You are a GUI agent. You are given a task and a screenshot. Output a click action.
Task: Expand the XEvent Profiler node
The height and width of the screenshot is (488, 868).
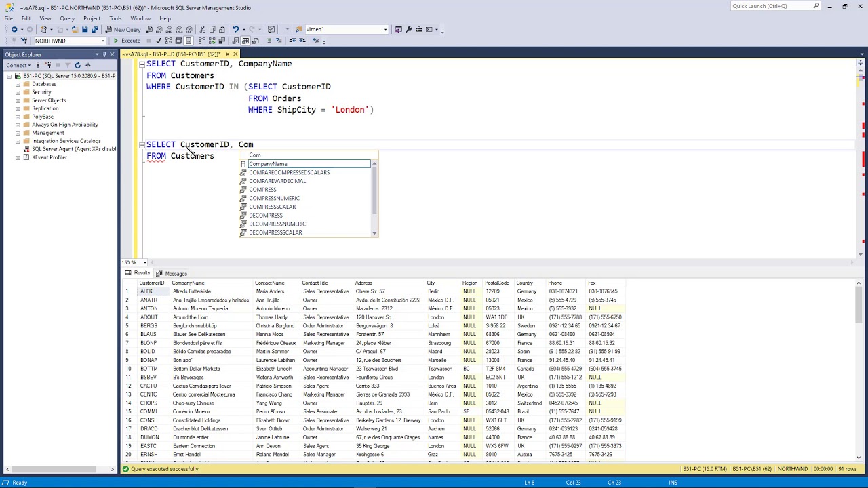(18, 157)
